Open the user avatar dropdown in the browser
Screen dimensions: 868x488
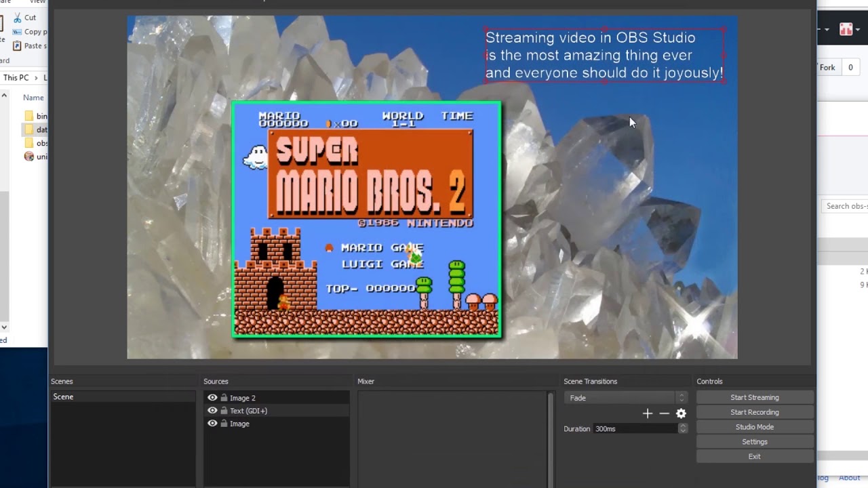pos(848,29)
